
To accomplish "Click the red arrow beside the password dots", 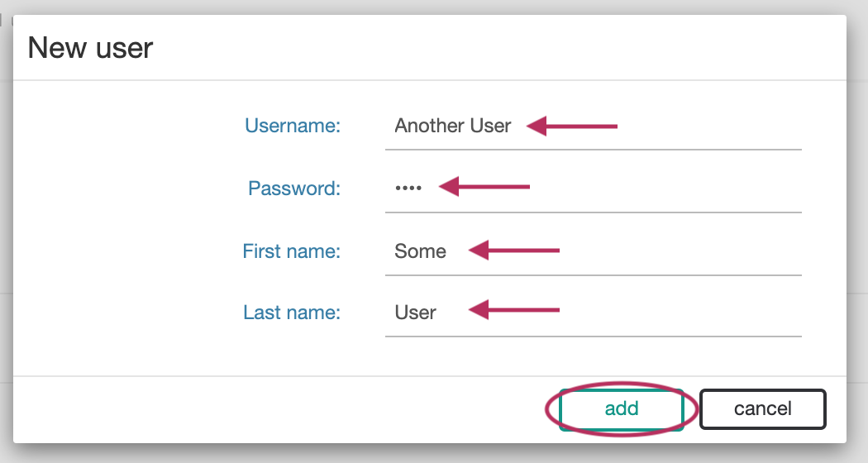I will point(484,187).
